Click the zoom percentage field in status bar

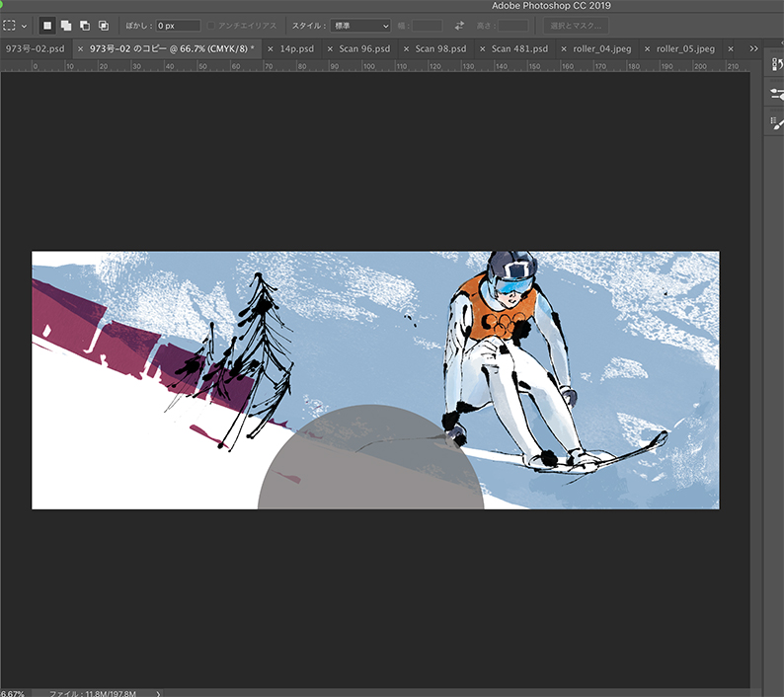point(12,693)
